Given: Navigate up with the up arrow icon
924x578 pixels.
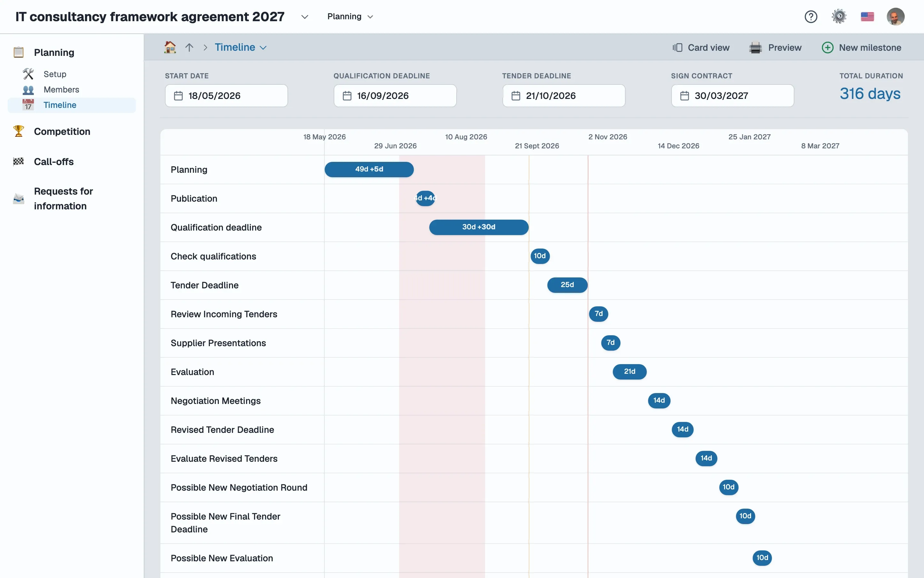Looking at the screenshot, I should coord(189,48).
